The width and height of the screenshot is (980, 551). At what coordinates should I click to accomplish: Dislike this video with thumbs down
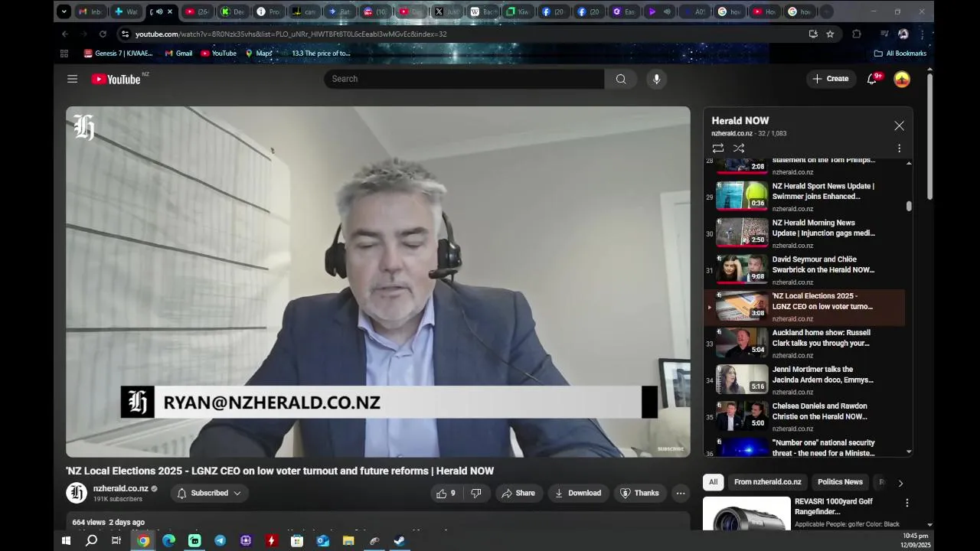[x=475, y=493]
